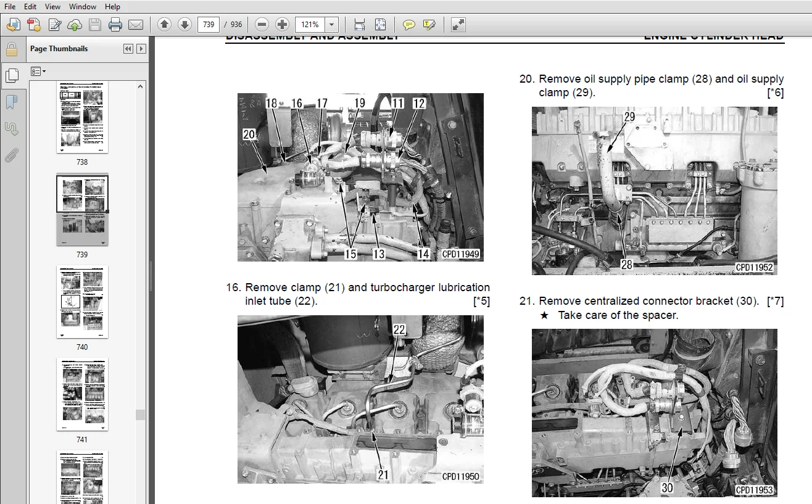Click the Read Mode expand icon
812x504 pixels.
458,25
